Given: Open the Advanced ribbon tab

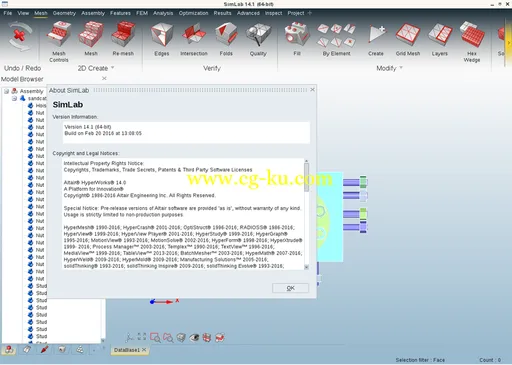Looking at the screenshot, I should click(x=248, y=13).
